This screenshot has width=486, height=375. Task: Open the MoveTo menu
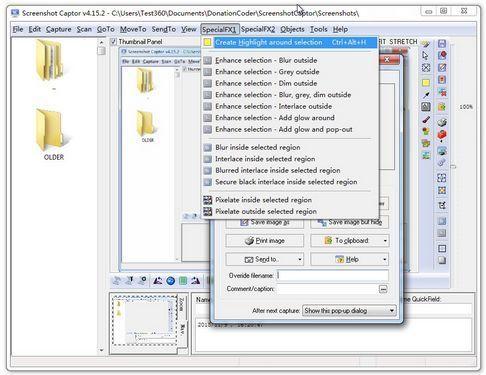click(133, 29)
